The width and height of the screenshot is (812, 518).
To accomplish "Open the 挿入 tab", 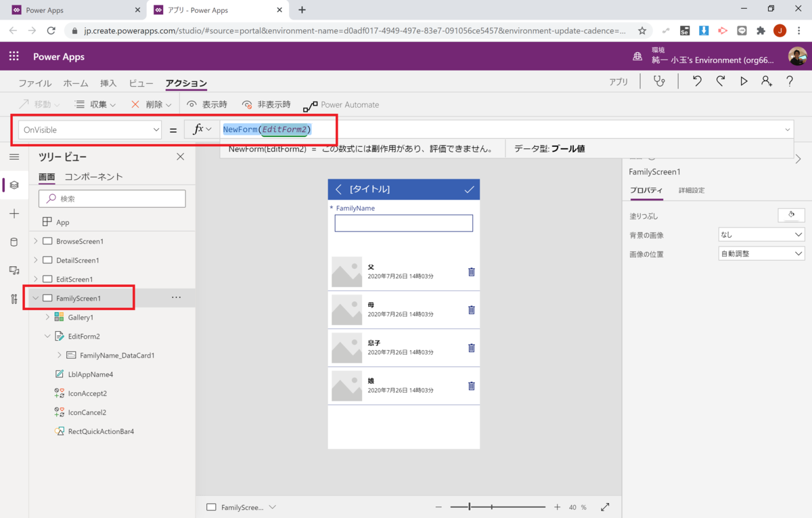I will [x=108, y=83].
